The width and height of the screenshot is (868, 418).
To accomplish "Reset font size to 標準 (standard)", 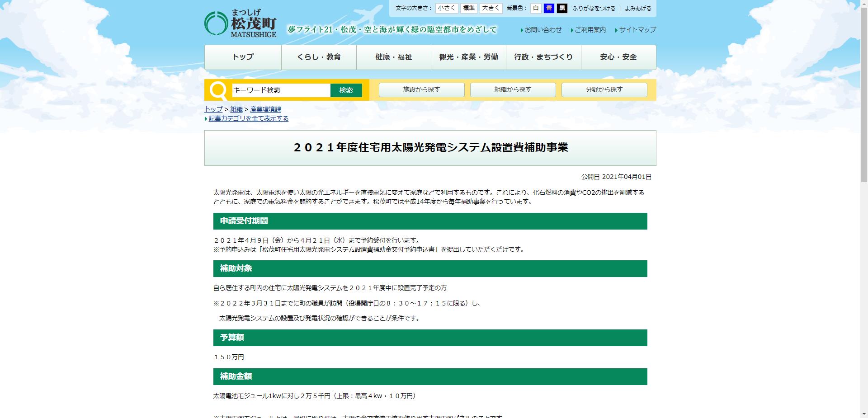I will (x=468, y=8).
